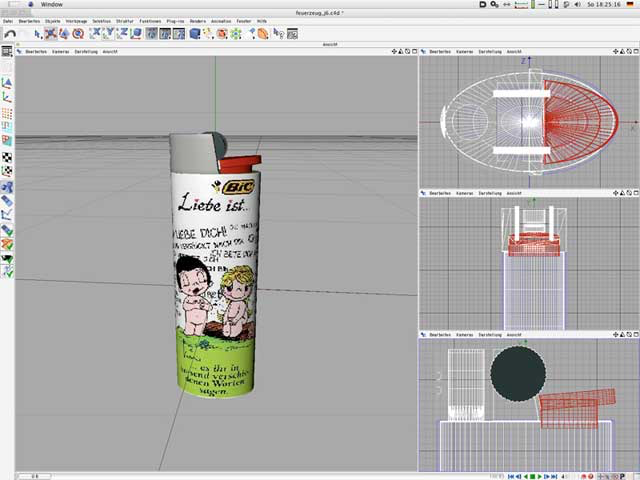This screenshot has height=480, width=640.
Task: Expand the Bearbeiten menu in the perspective viewport
Action: click(x=36, y=51)
